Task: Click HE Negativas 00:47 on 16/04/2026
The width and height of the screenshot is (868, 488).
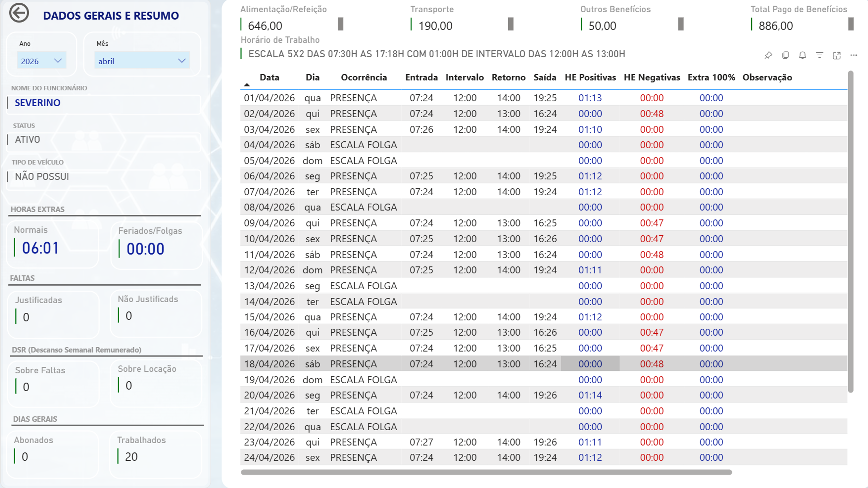Action: (652, 332)
